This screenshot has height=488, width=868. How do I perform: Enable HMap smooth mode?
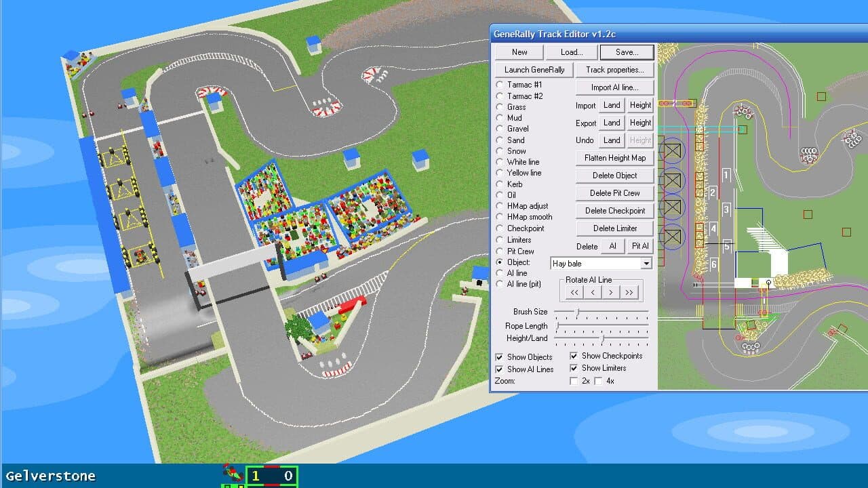click(x=500, y=217)
